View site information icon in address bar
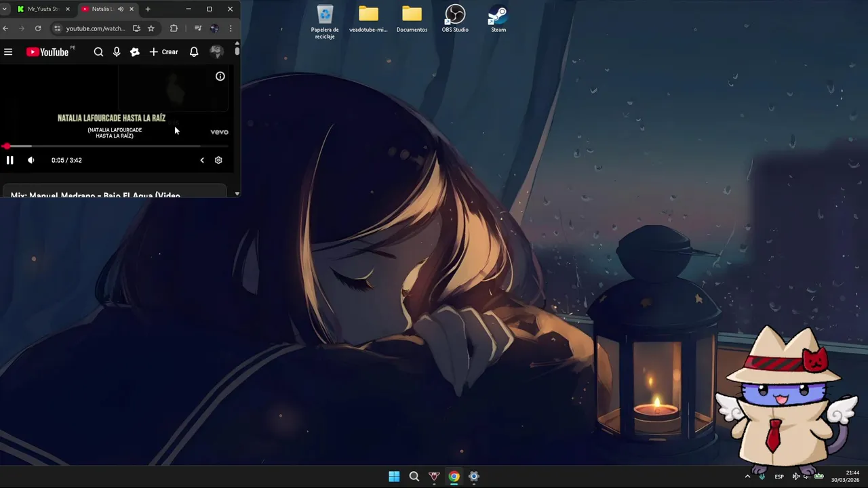The height and width of the screenshot is (488, 868). pos(57,28)
